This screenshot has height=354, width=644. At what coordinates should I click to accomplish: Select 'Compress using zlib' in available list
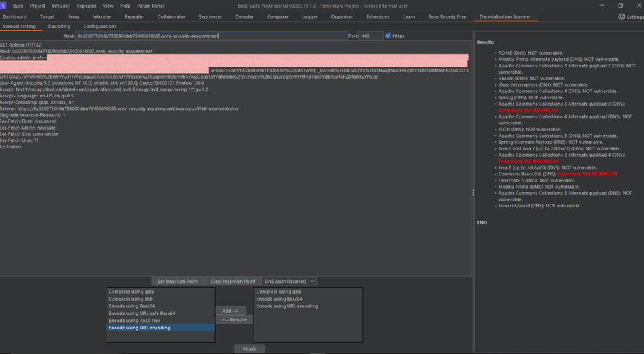(160, 299)
